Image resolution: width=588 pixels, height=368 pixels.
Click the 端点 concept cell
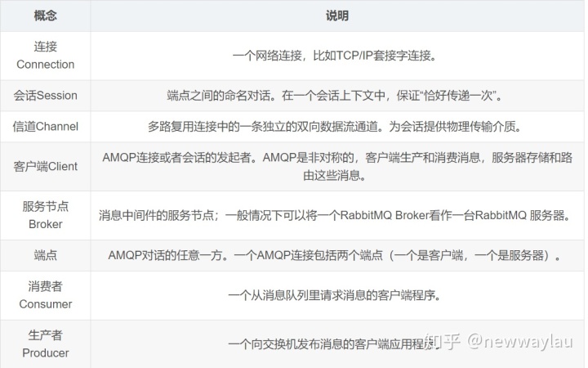(x=46, y=255)
